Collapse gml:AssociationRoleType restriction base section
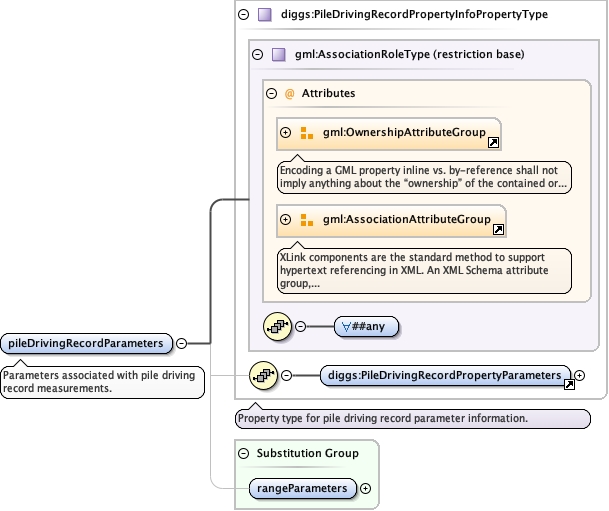 [257, 55]
